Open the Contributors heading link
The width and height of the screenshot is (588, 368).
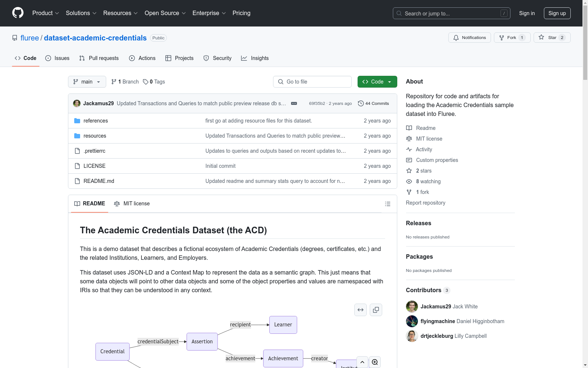[428, 290]
